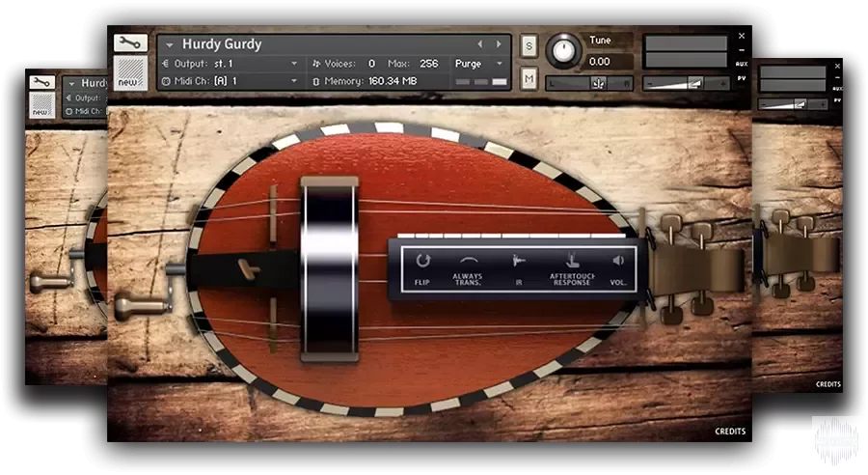Toggle the AUX sends view

click(x=742, y=65)
